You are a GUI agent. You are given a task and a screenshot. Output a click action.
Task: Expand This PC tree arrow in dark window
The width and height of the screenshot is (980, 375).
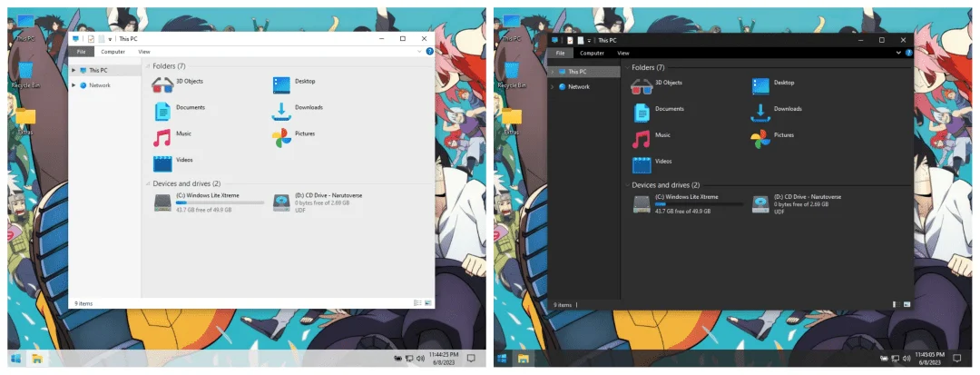(552, 71)
